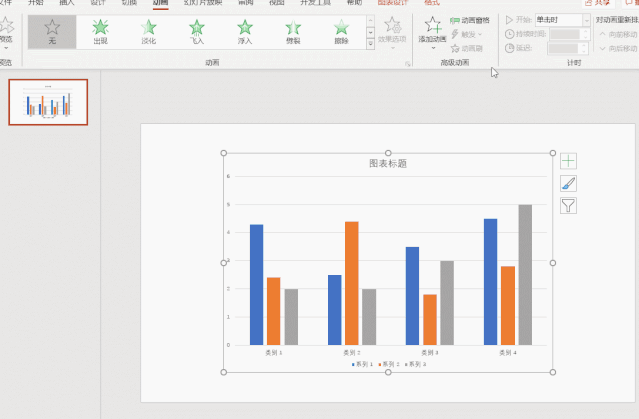Click the chart title 图表标题
This screenshot has width=639, height=419.
tap(388, 163)
